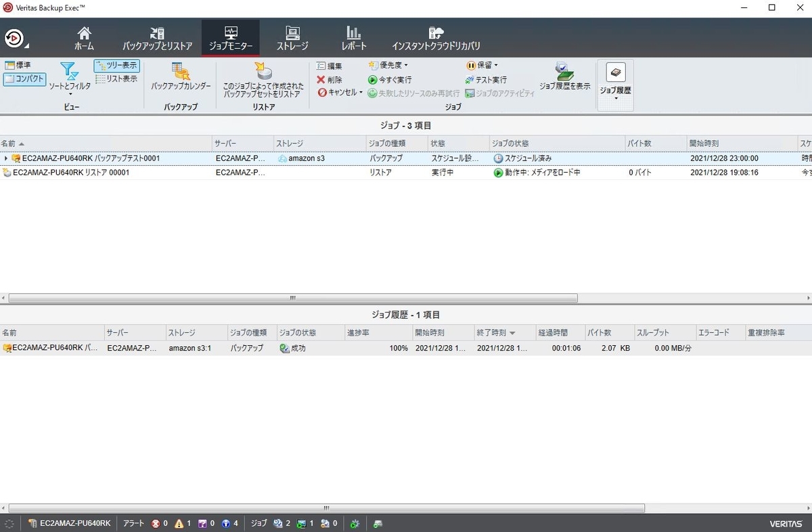Click テスト実行 button

coord(486,79)
